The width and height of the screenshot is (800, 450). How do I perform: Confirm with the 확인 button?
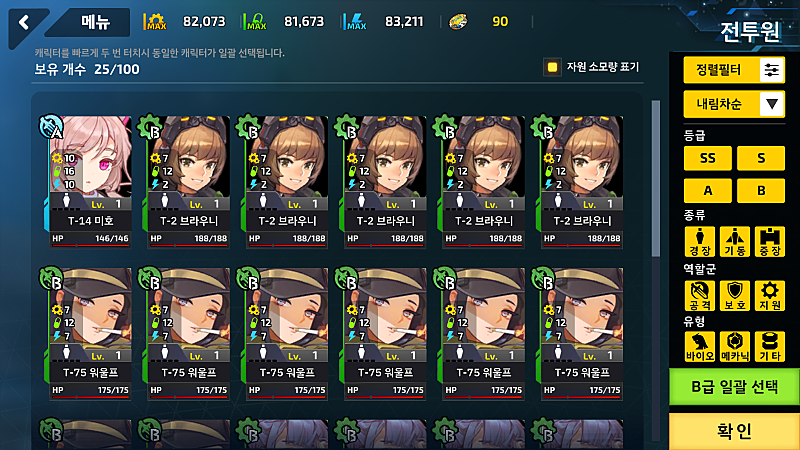tap(734, 431)
